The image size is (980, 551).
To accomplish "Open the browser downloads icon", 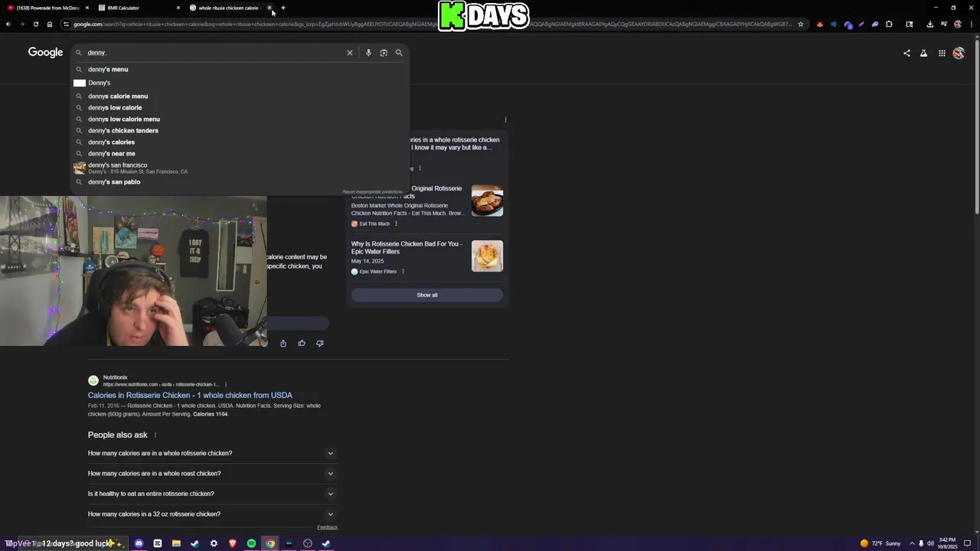I will (929, 24).
